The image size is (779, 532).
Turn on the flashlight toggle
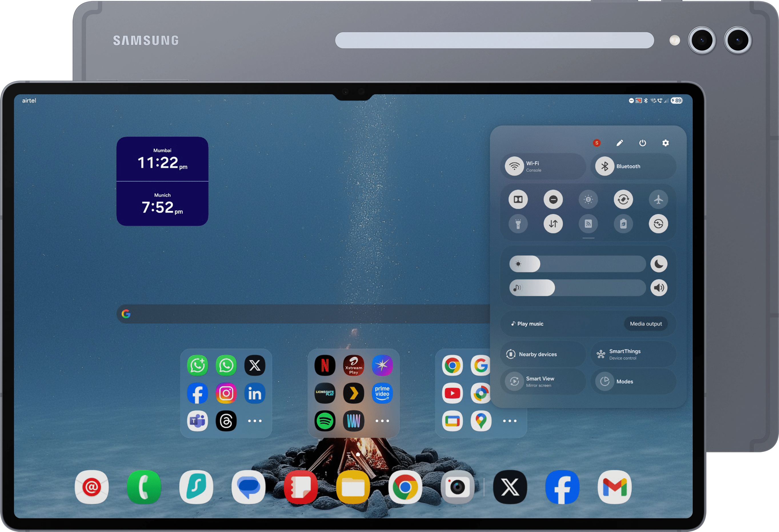click(518, 224)
